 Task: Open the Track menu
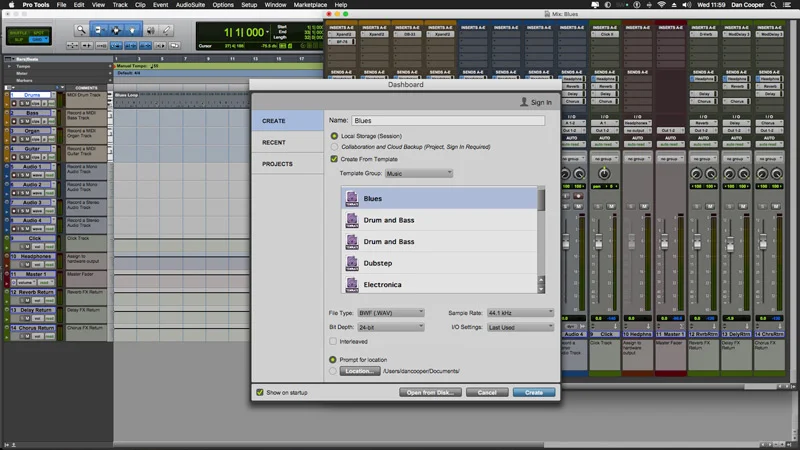(120, 5)
